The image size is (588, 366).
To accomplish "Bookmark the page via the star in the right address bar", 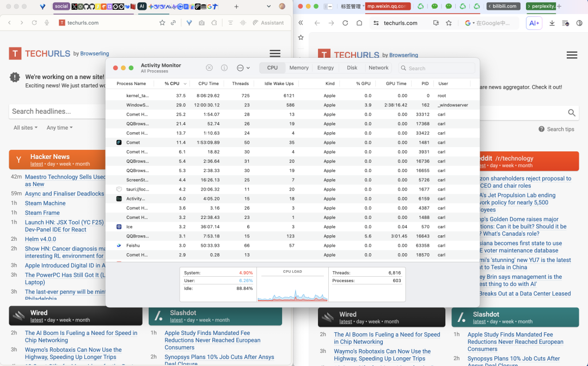I will (448, 23).
